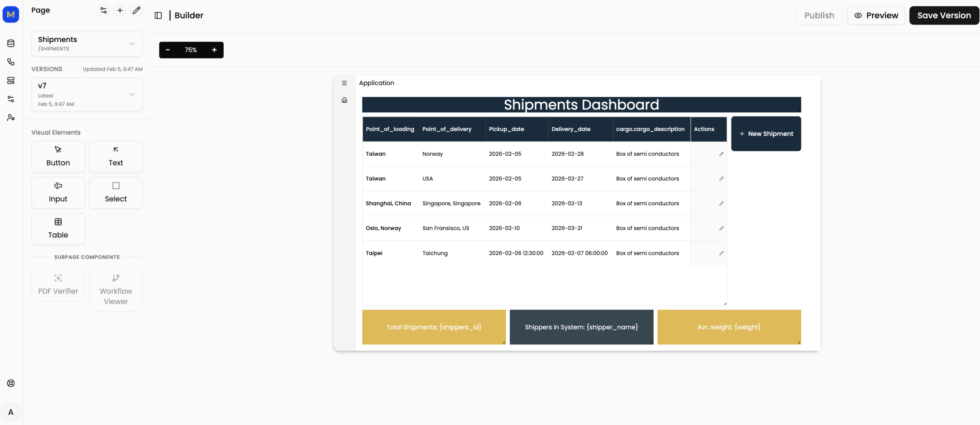Open the help lifebuoy icon
The width and height of the screenshot is (980, 425).
pos(11,383)
